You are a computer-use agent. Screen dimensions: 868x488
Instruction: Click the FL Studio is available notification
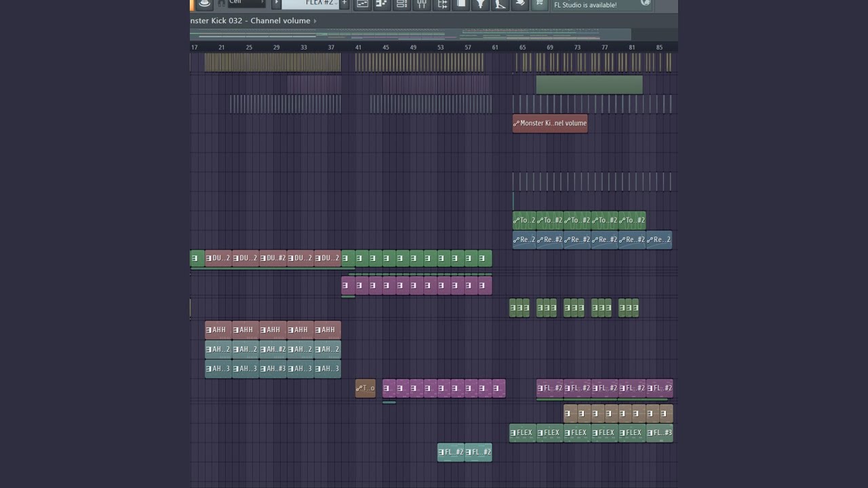coord(585,5)
